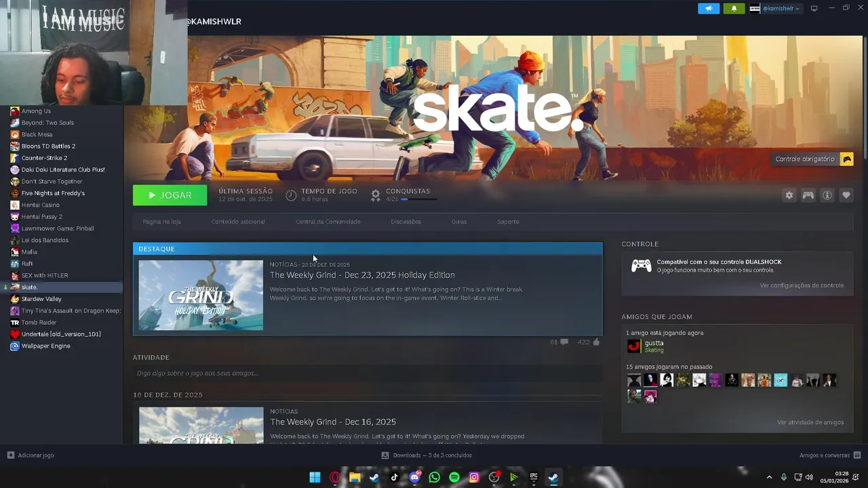Show game info circle icon

click(827, 195)
